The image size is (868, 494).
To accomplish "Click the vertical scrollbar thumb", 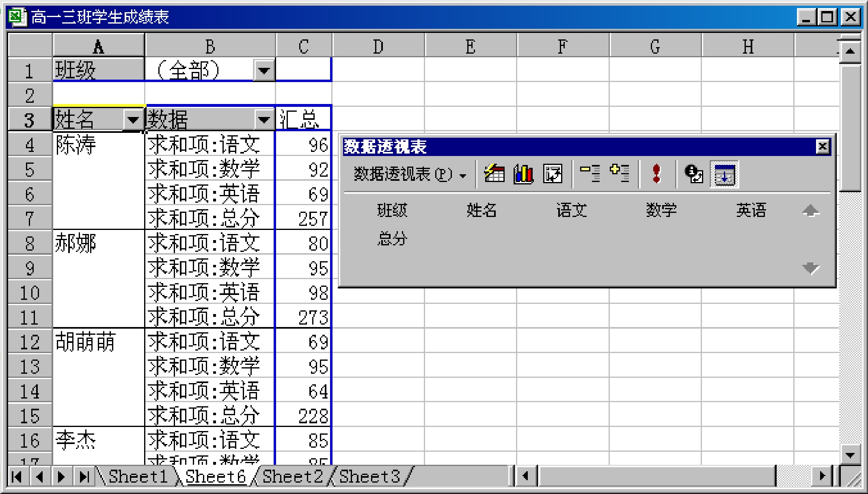I will click(x=850, y=128).
